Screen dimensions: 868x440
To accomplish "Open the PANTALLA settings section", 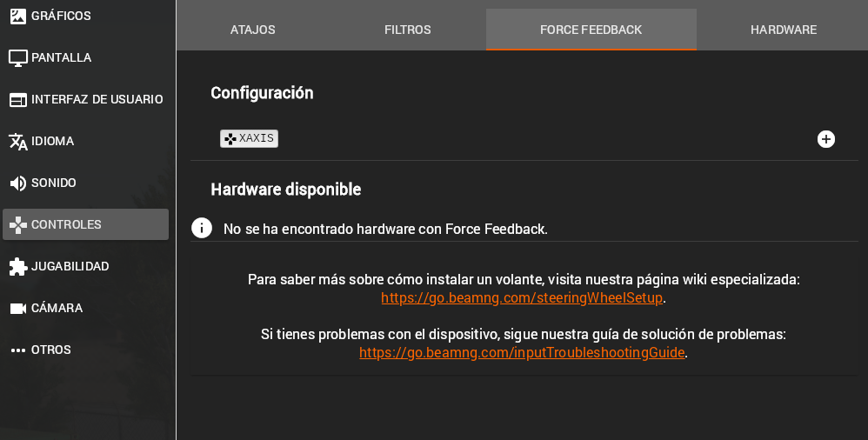I will click(x=86, y=57).
